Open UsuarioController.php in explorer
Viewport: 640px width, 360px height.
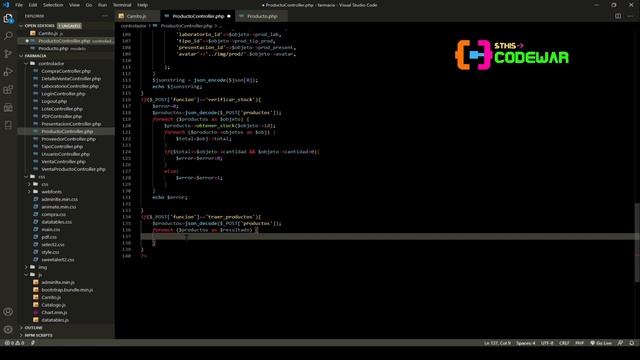(x=65, y=154)
